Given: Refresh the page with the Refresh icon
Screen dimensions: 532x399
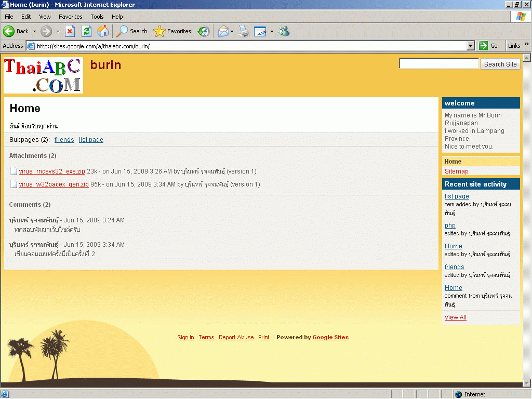Looking at the screenshot, I should tap(86, 31).
